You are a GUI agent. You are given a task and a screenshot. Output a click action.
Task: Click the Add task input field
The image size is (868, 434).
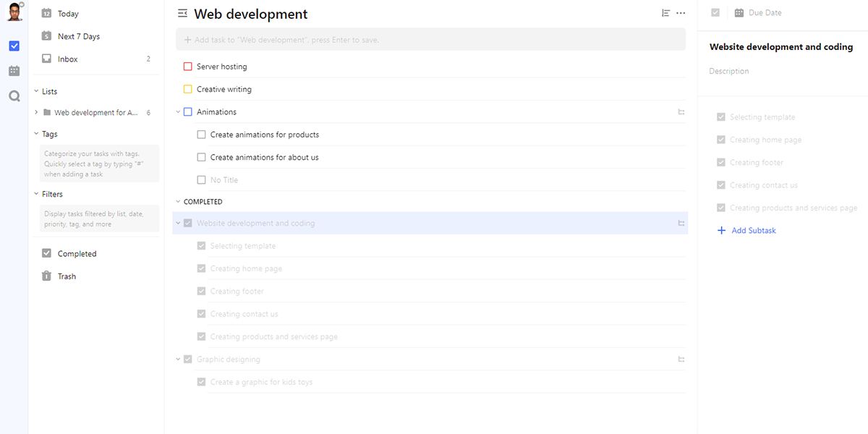pyautogui.click(x=430, y=40)
